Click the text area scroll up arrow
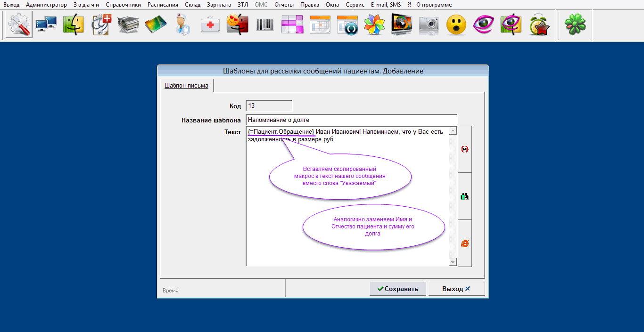644x332 pixels. pos(453,131)
